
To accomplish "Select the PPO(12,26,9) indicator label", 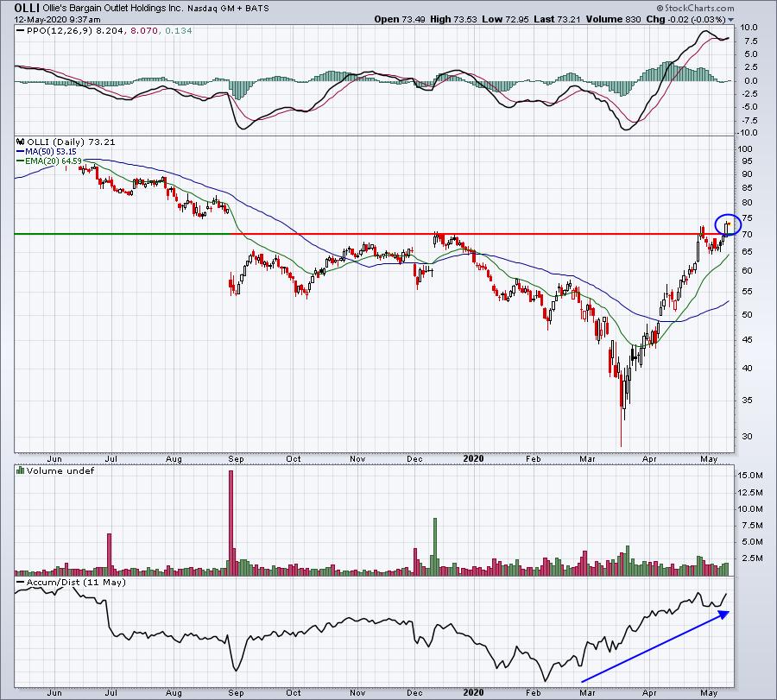I will 55,32.
